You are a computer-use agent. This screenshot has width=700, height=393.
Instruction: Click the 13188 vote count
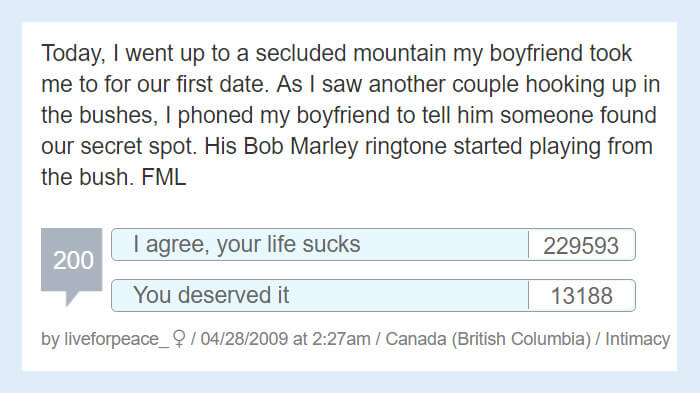pos(581,296)
